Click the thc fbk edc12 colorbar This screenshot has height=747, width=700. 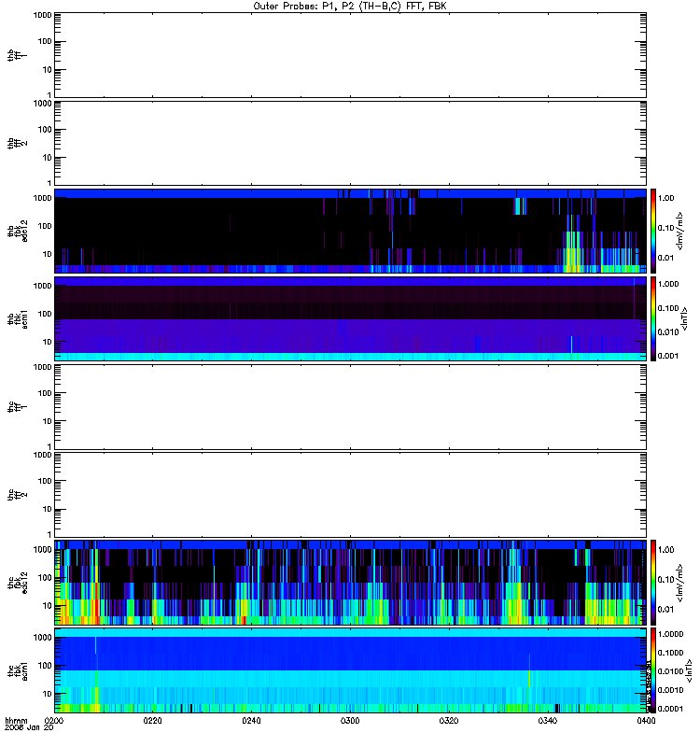[653, 583]
